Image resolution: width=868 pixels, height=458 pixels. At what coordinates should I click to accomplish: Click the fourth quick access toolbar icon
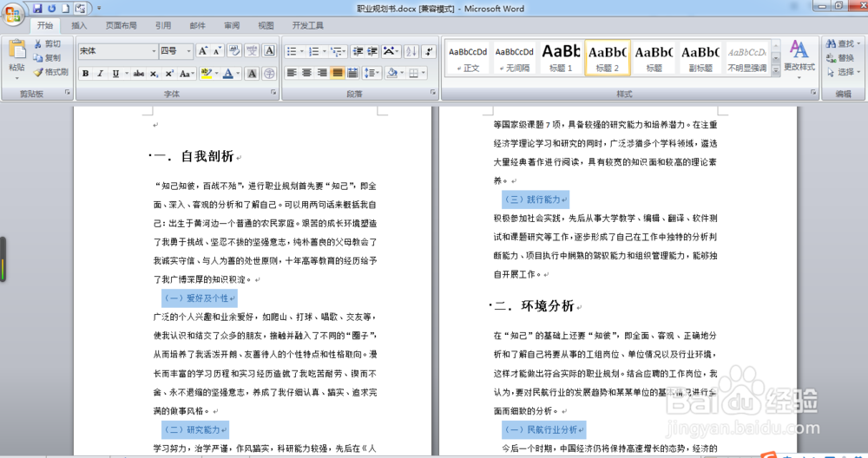[x=80, y=9]
